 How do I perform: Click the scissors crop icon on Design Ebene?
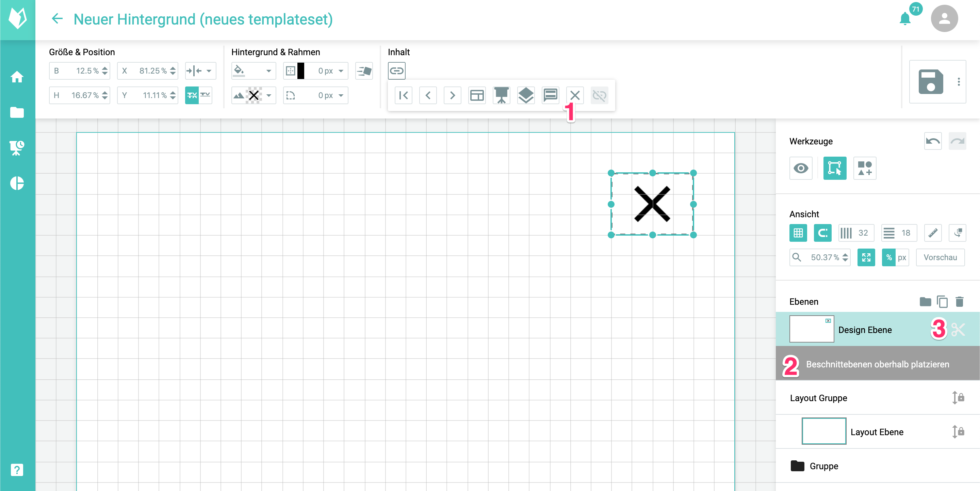point(958,330)
